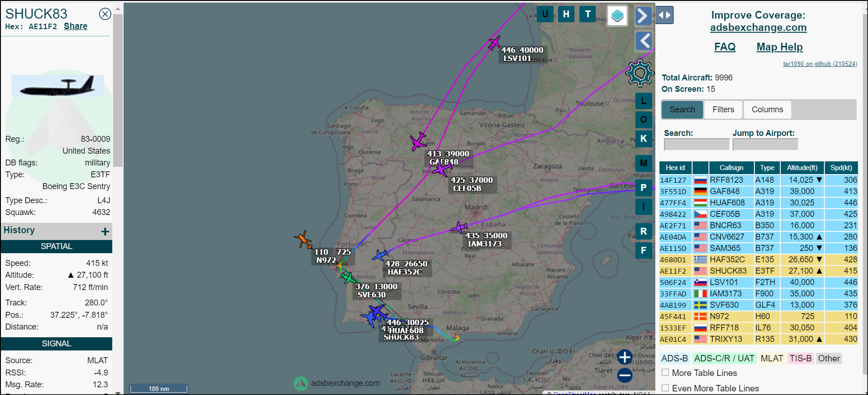Click the MLAT legend color swatch
868x395 pixels.
[x=772, y=359]
